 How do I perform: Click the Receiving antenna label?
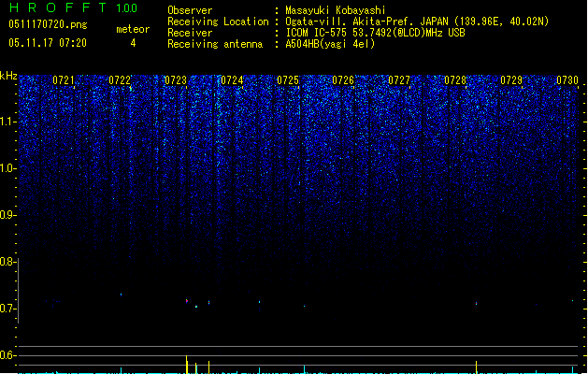point(215,44)
